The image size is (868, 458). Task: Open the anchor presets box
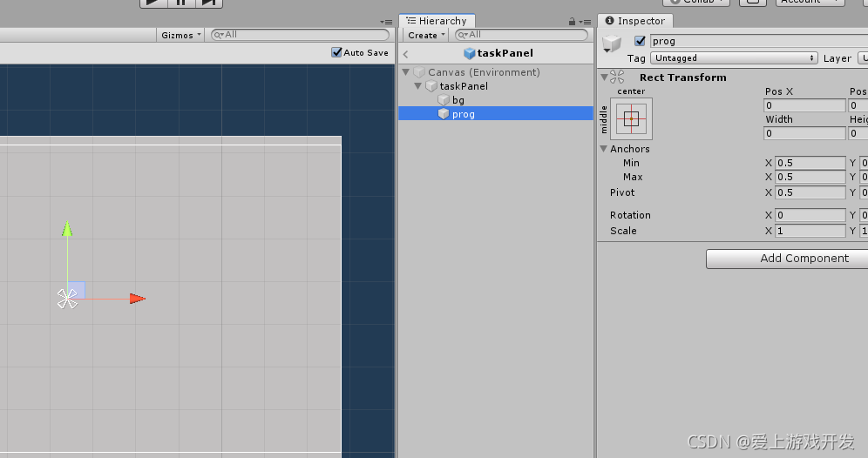click(631, 118)
